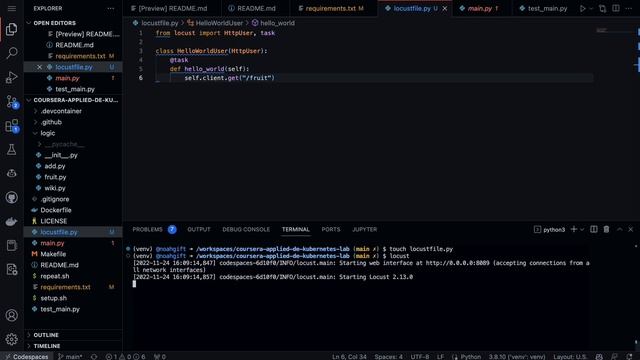Open changes compare icon in editor toolbar

click(602, 8)
